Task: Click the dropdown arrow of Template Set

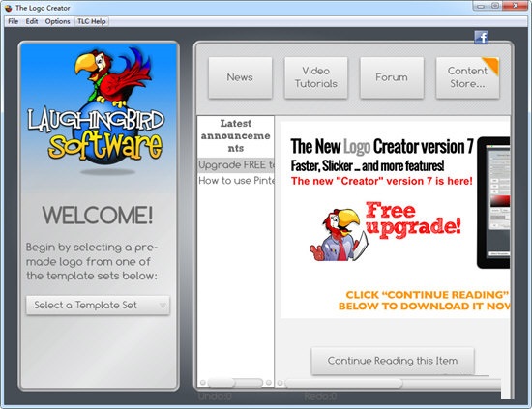Action: tap(163, 306)
